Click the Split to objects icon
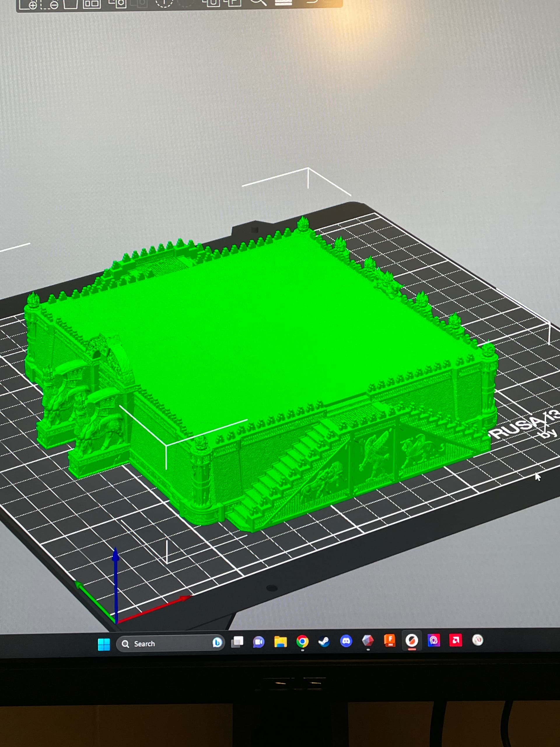The image size is (560, 747). click(212, 3)
